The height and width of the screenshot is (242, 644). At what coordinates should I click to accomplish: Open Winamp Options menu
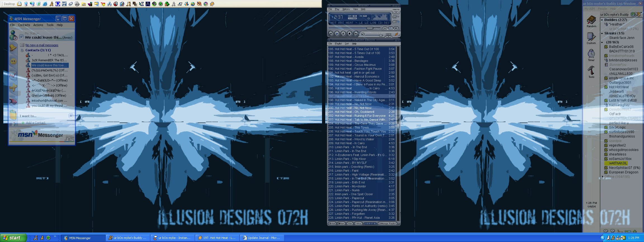pos(346,9)
